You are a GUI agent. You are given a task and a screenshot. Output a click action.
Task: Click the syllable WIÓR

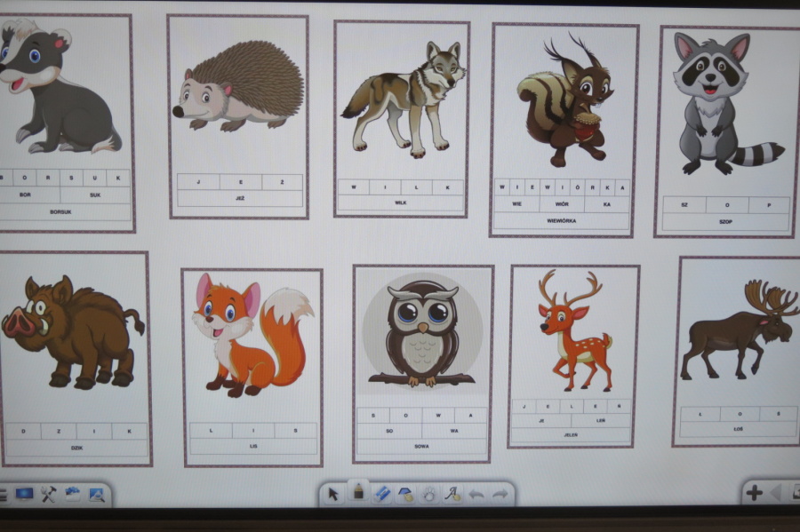click(562, 204)
